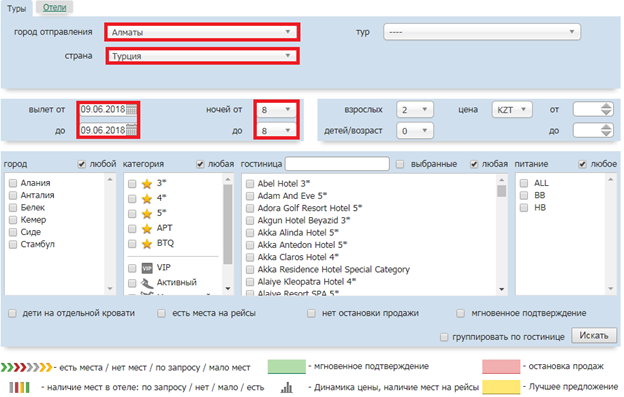Enable мгновенное подтверждение option
624x397 pixels.
pos(460,313)
